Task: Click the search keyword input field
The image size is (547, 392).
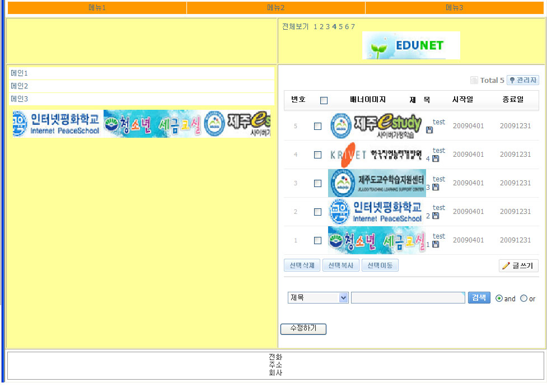Action: [408, 298]
